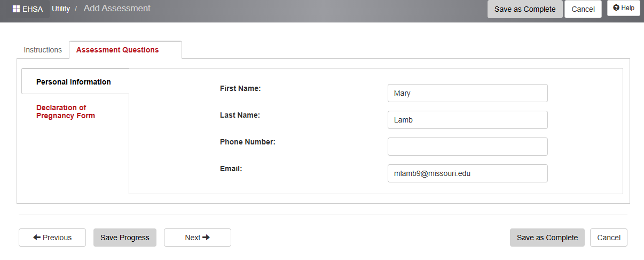Focus the Last Name field containing Lamb
644x260 pixels.
467,120
